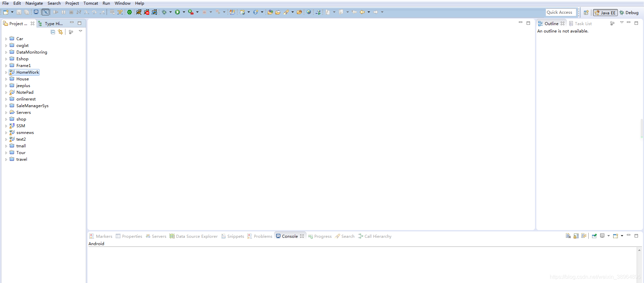Click the Debug bug icon in toolbar

164,12
